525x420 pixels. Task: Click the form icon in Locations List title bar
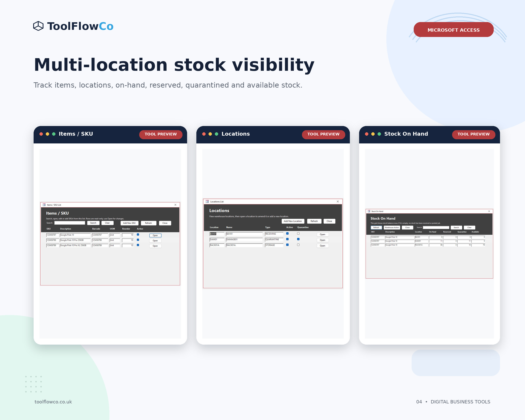click(x=207, y=202)
